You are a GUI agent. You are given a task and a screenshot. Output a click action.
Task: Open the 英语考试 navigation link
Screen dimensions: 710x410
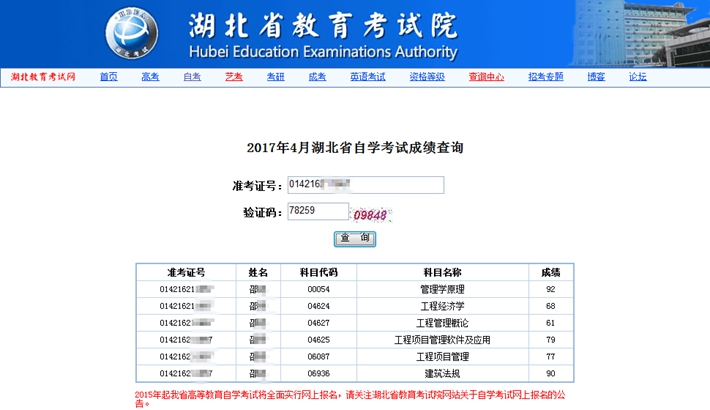click(368, 77)
